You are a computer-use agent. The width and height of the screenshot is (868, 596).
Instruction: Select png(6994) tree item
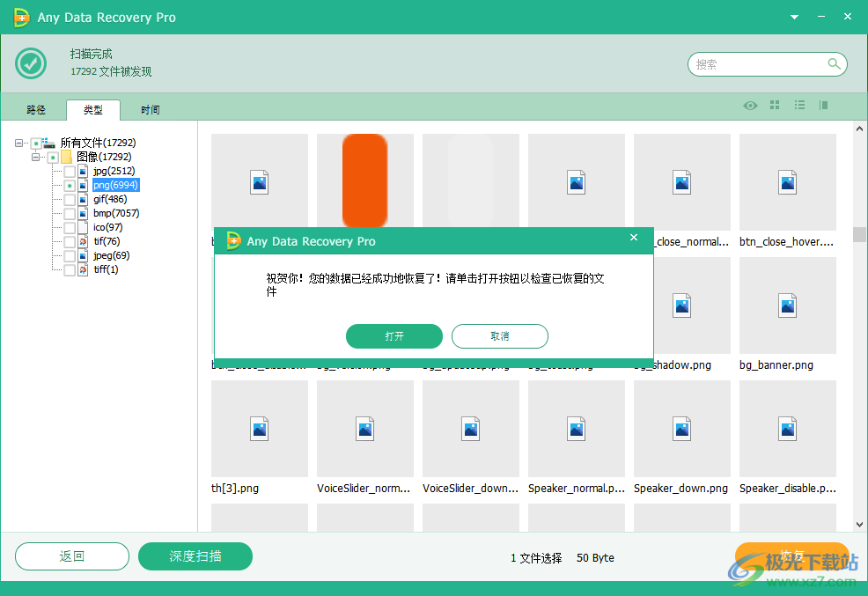point(115,185)
